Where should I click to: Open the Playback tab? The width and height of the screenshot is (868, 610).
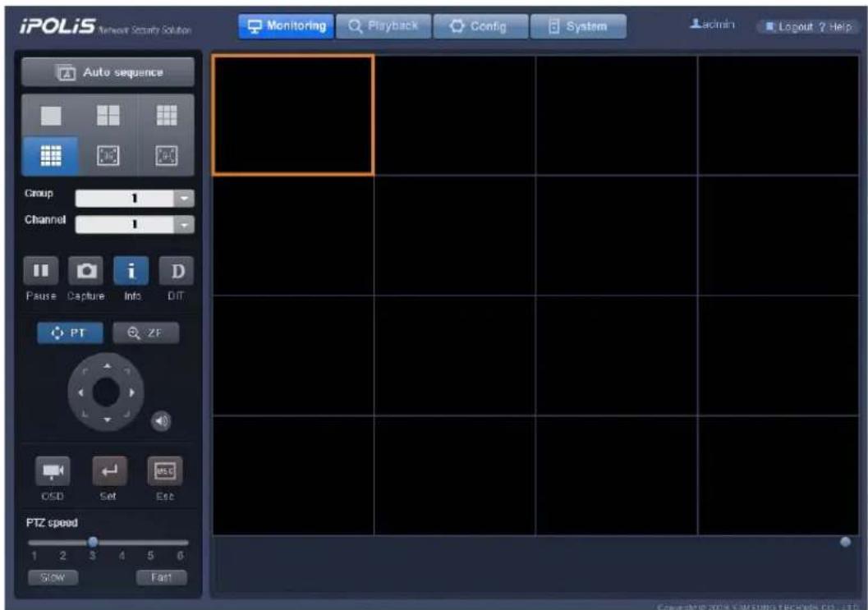click(x=383, y=26)
